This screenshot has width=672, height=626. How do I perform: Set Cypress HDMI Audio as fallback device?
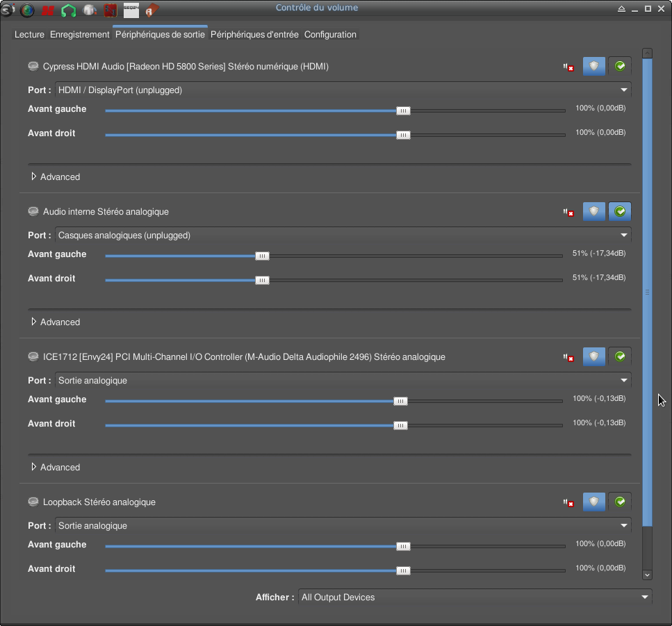click(620, 66)
